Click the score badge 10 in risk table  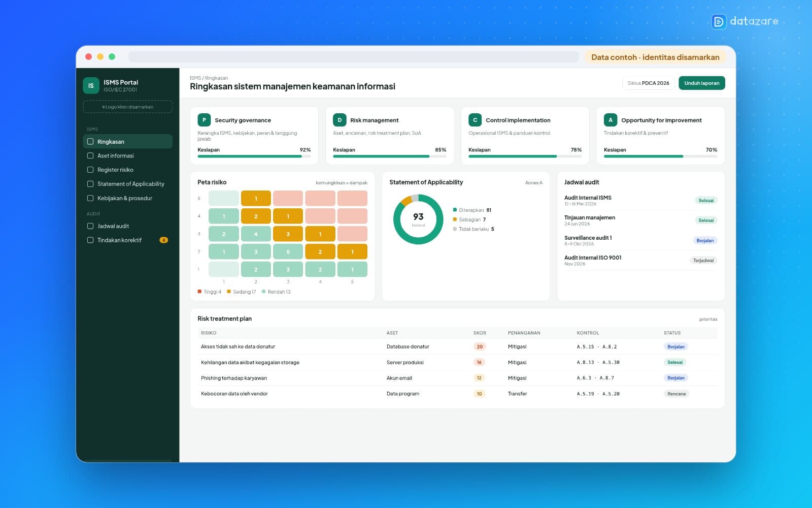(x=479, y=394)
